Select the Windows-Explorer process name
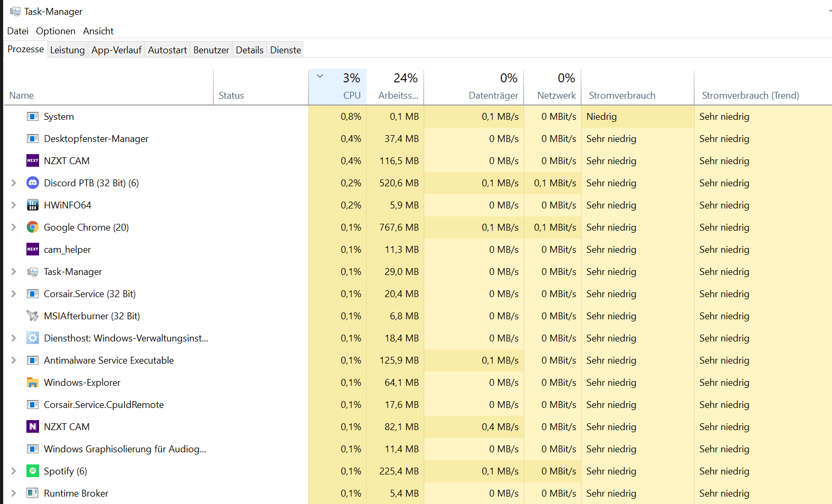Viewport: 832px width, 504px height. (x=82, y=383)
